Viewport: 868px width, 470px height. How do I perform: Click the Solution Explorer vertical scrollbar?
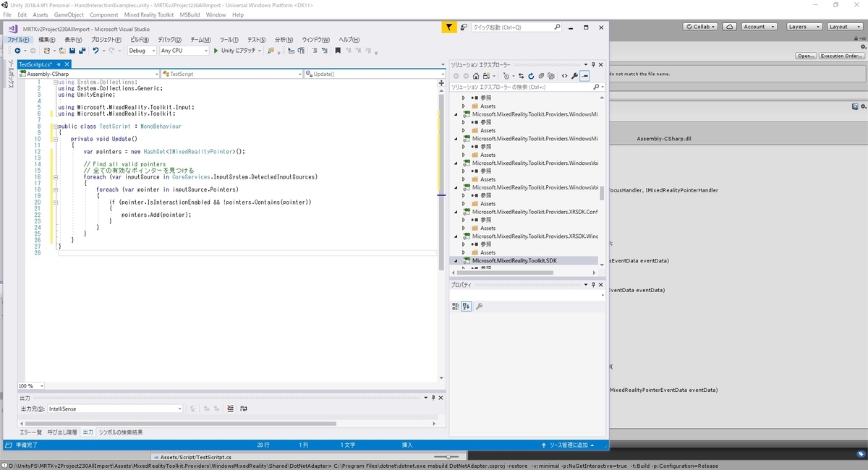pos(602,194)
